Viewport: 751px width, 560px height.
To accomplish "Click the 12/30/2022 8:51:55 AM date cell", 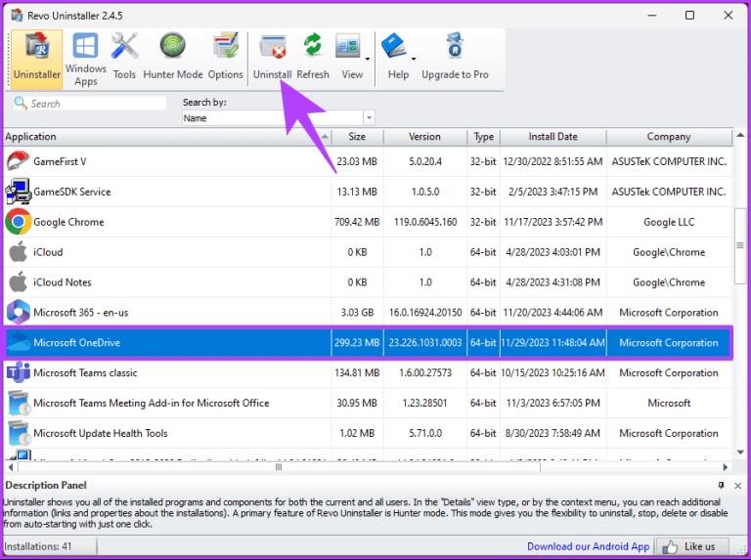I will point(552,162).
